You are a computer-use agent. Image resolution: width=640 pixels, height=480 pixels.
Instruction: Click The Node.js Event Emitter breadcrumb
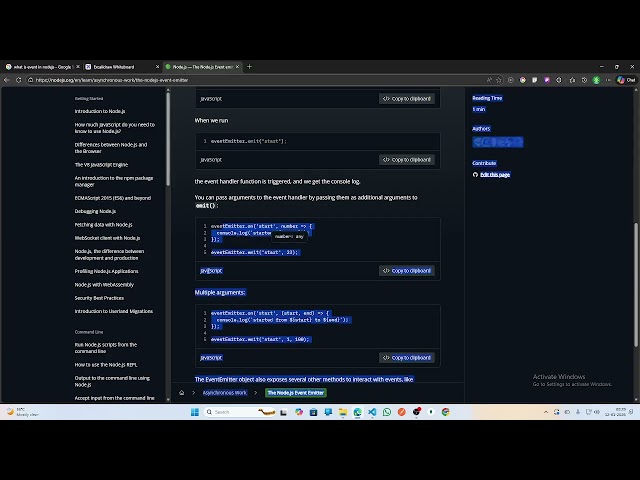[x=296, y=393]
